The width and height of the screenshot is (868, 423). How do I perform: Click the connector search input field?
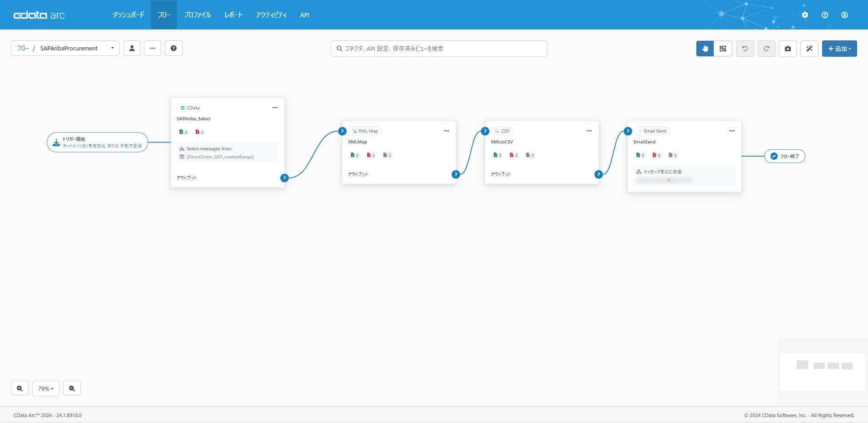[x=439, y=49]
